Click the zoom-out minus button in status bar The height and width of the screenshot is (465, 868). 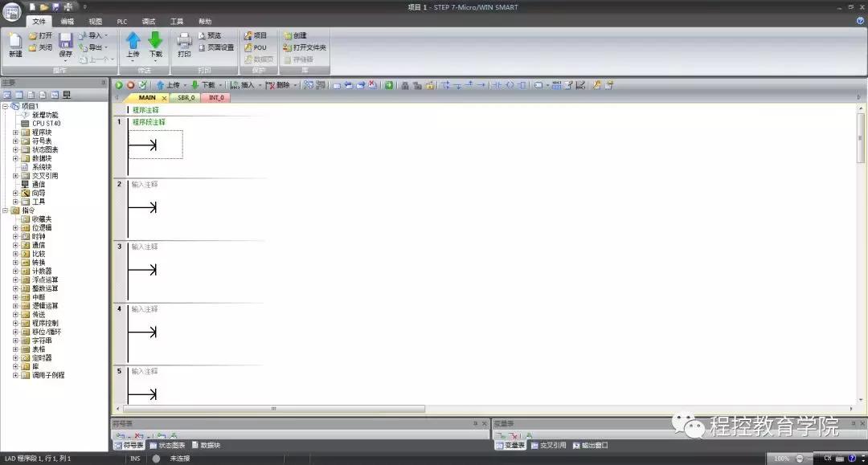pos(800,459)
